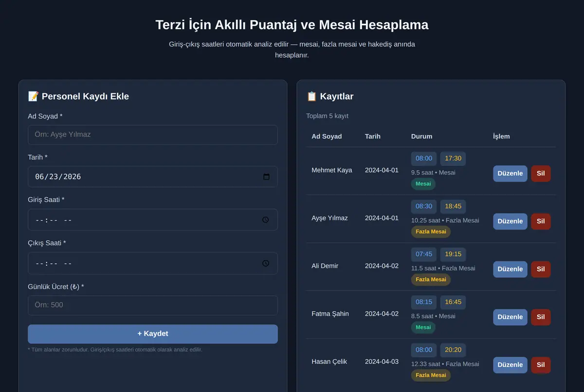Edit Mehmet Kaya's record with Düzenle
Viewport: 584px width, 392px height.
point(510,174)
